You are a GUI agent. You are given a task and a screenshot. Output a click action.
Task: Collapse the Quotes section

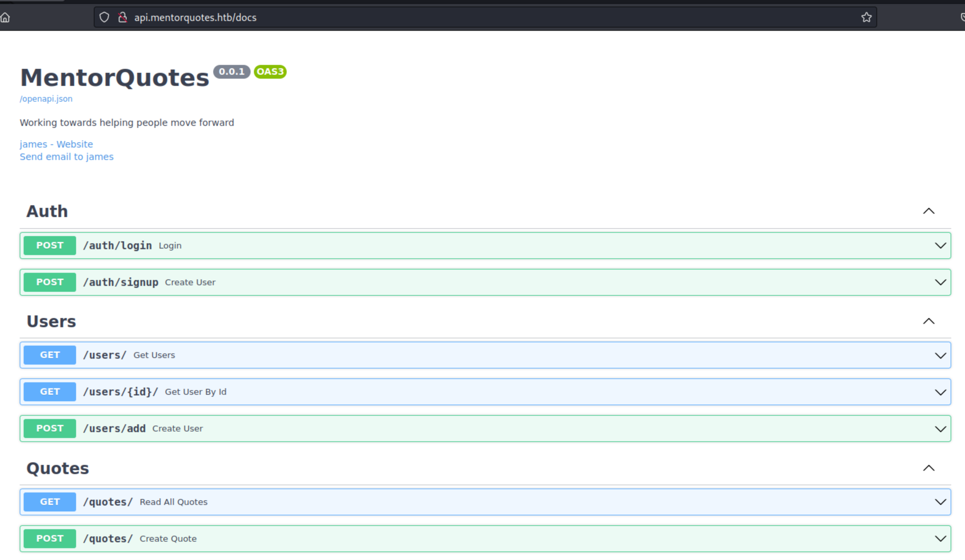(x=929, y=468)
